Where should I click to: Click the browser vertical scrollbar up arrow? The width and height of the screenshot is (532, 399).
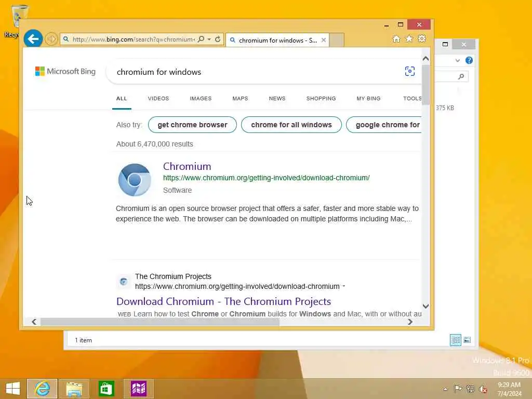pyautogui.click(x=426, y=59)
